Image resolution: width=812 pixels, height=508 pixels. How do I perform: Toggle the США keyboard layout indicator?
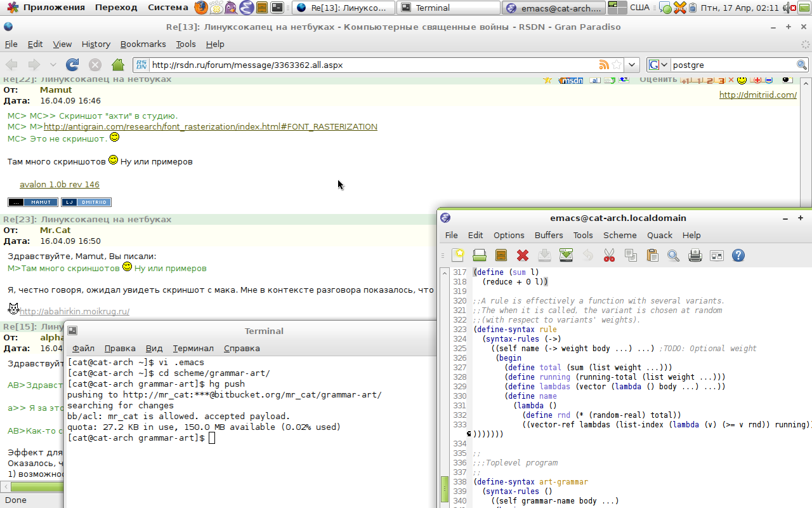pyautogui.click(x=639, y=8)
